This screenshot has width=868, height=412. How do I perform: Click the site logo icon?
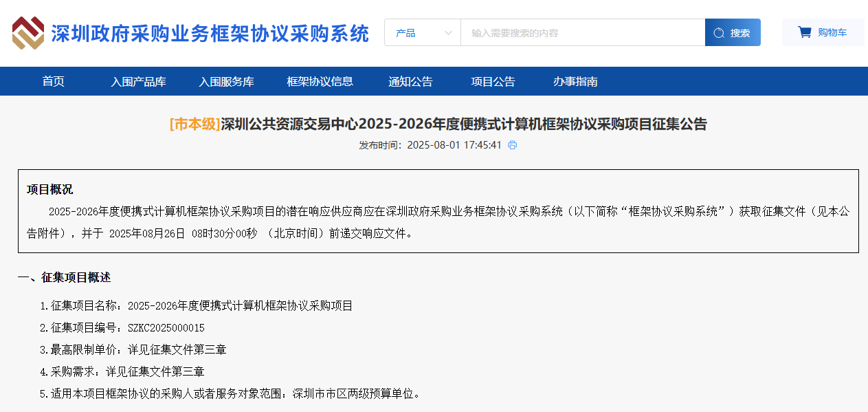27,32
